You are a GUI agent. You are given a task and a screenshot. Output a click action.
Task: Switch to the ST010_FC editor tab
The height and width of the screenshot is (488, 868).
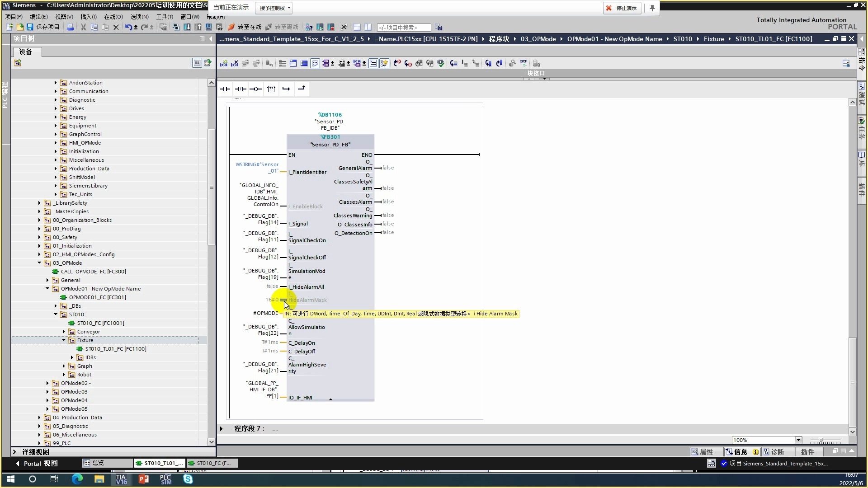[x=212, y=463]
